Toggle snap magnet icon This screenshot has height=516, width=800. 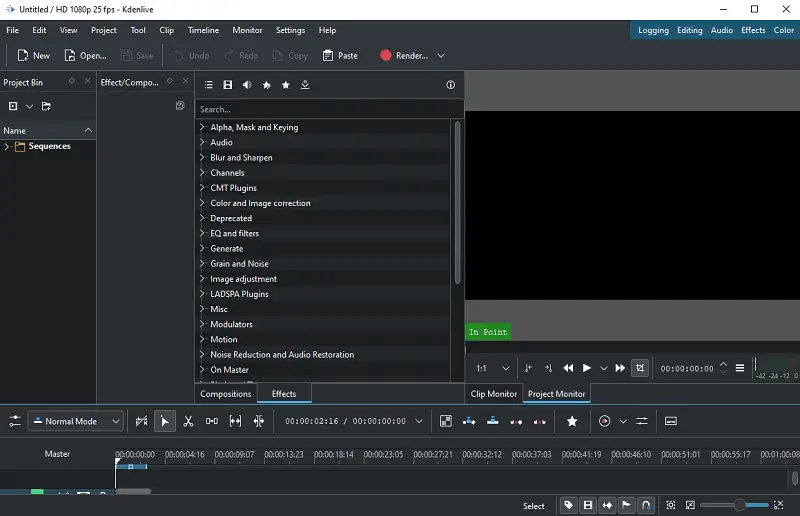click(x=646, y=505)
